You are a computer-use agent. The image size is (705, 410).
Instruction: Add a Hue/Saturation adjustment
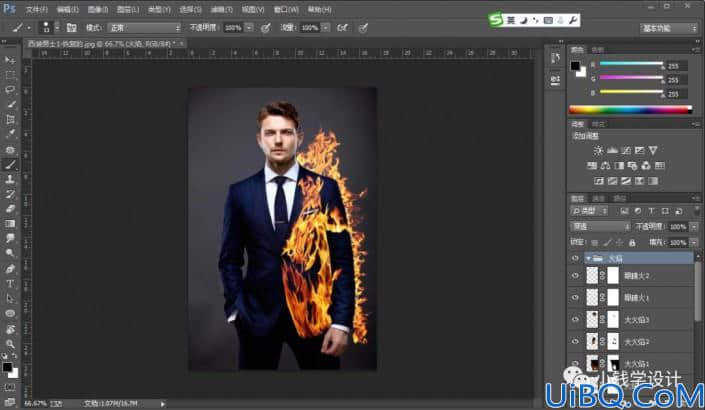(x=592, y=165)
